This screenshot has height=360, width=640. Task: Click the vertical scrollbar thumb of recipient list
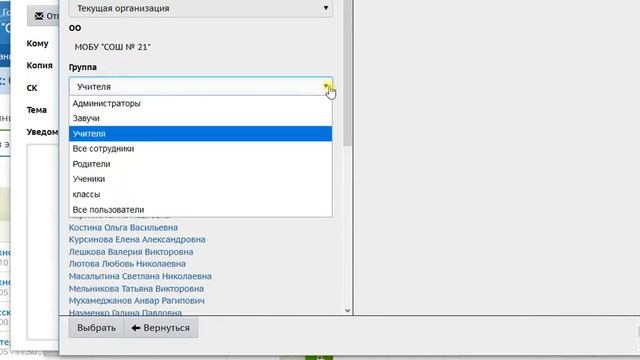(x=348, y=73)
